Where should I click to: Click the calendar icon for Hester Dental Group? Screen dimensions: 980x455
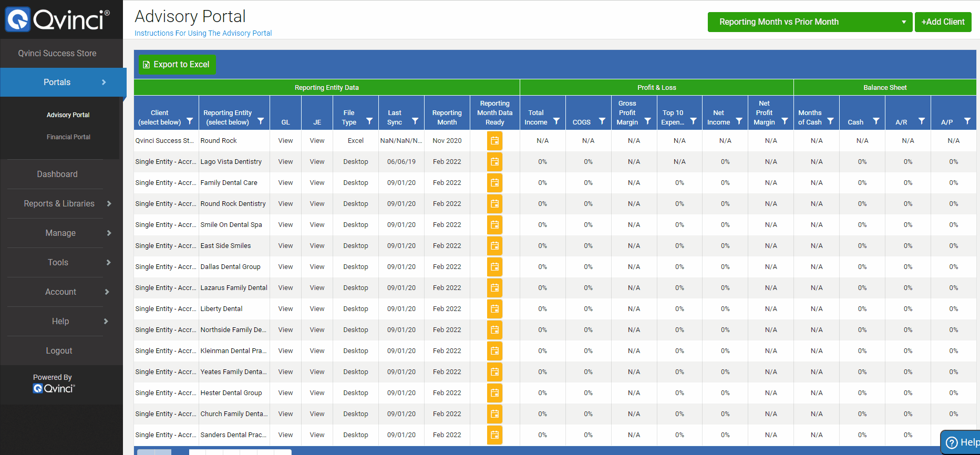[494, 393]
